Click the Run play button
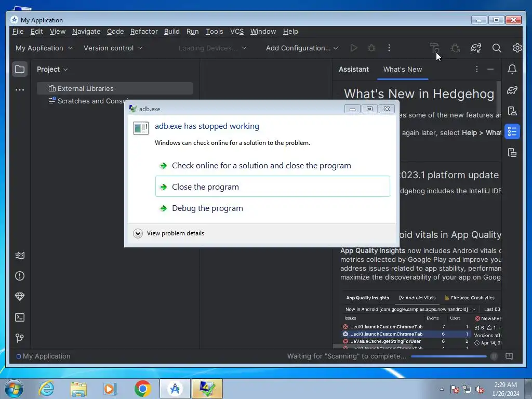Screen dimensions: 532x399 [353, 48]
